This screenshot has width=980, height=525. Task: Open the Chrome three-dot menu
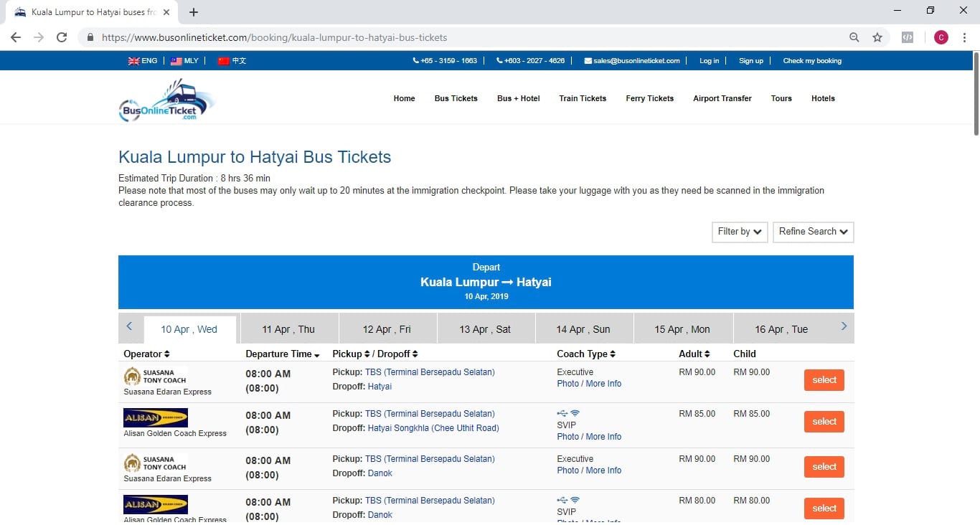(x=964, y=37)
